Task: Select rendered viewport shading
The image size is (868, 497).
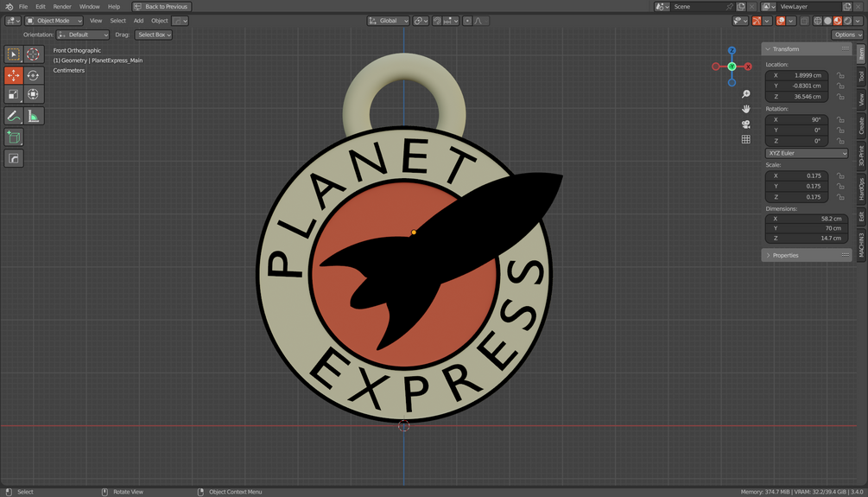Action: point(847,21)
